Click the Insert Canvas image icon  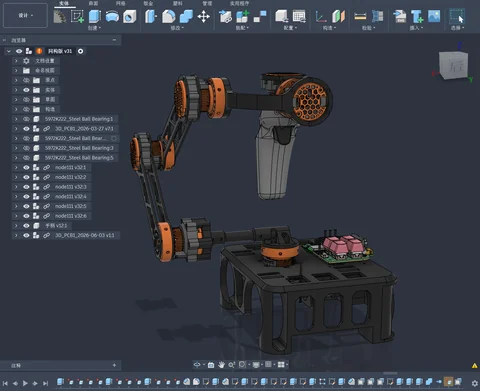click(434, 16)
